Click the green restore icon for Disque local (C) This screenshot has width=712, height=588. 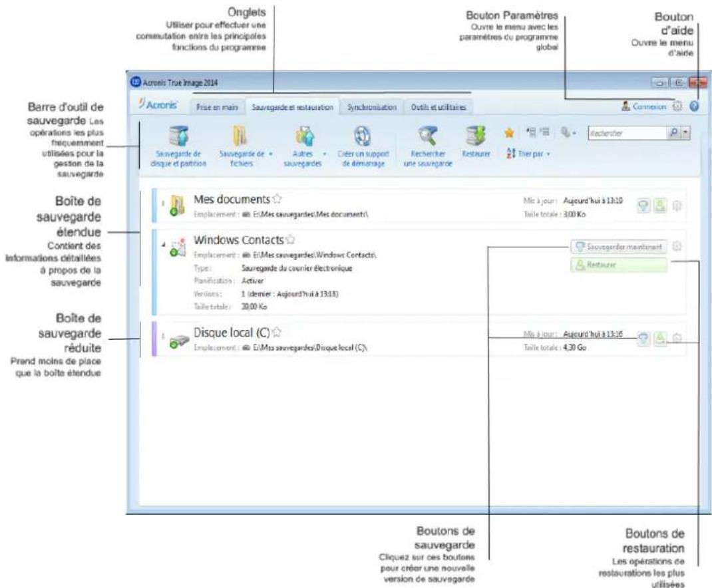(660, 339)
